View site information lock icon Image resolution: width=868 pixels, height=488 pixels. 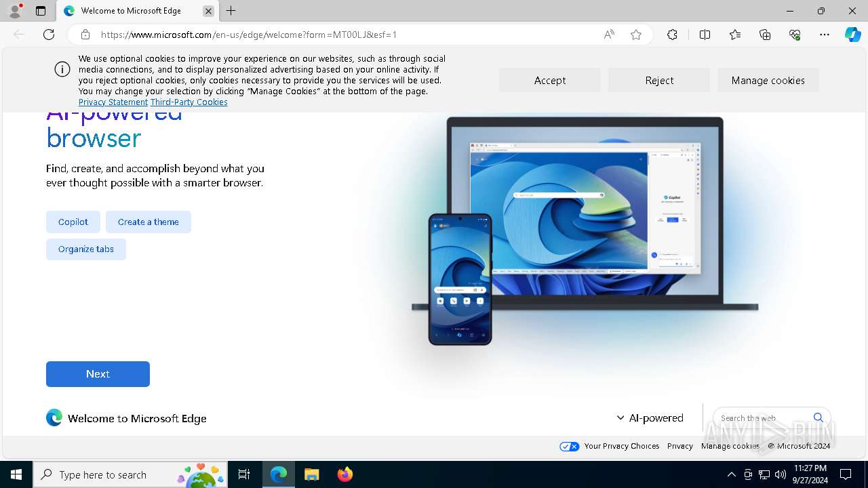pos(85,35)
